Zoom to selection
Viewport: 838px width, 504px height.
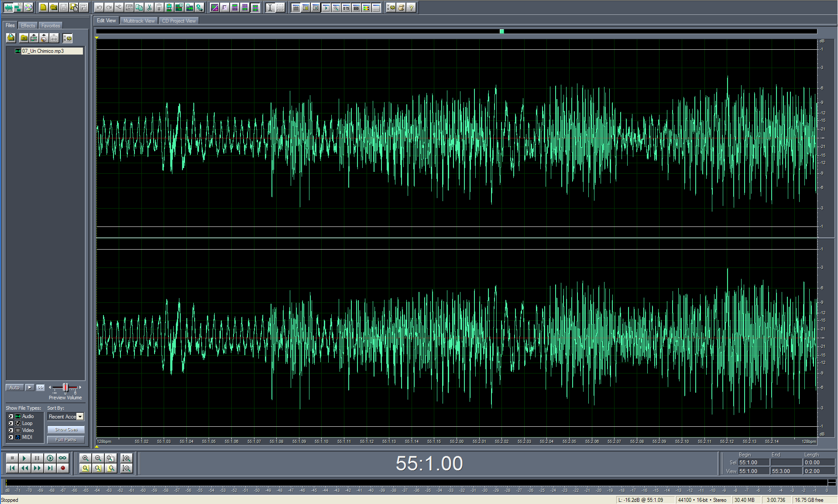point(86,468)
